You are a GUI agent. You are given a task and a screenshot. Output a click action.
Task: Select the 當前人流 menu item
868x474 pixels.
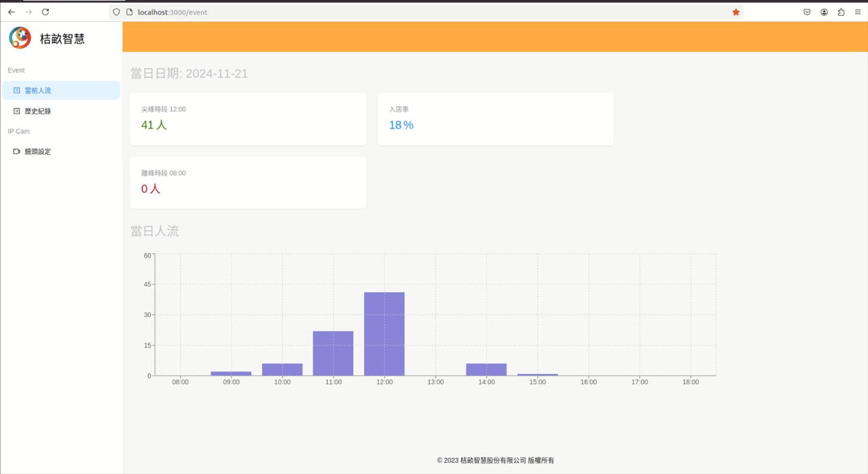(61, 90)
